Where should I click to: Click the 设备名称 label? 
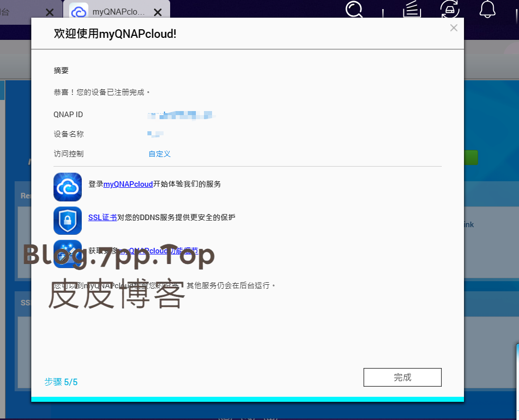click(x=69, y=134)
